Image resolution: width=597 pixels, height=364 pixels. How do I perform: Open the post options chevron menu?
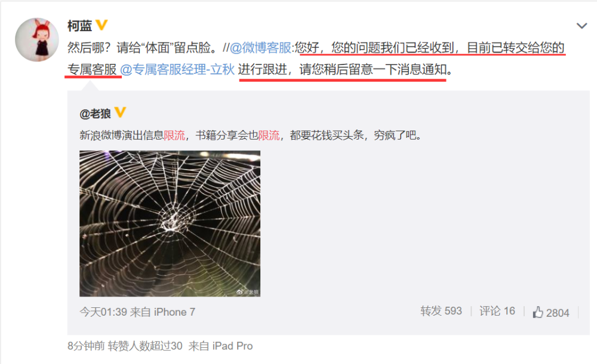click(x=581, y=26)
